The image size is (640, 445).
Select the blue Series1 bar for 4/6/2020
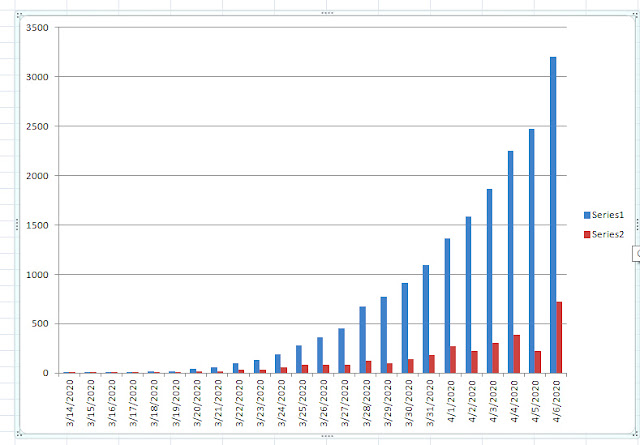pos(553,215)
